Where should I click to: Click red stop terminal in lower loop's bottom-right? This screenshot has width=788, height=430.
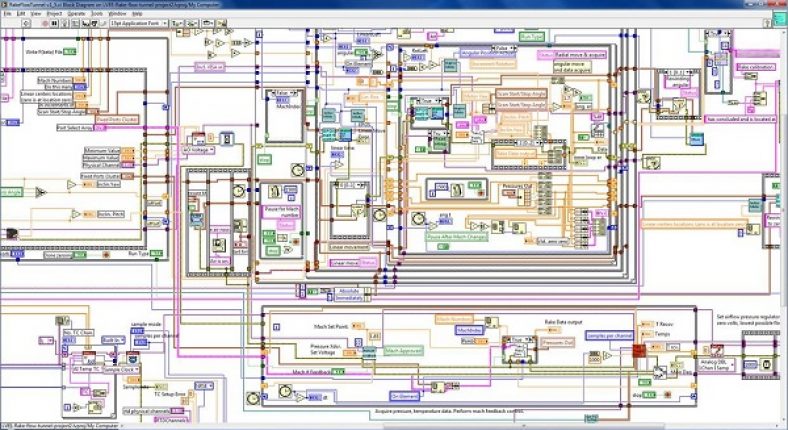tap(667, 394)
